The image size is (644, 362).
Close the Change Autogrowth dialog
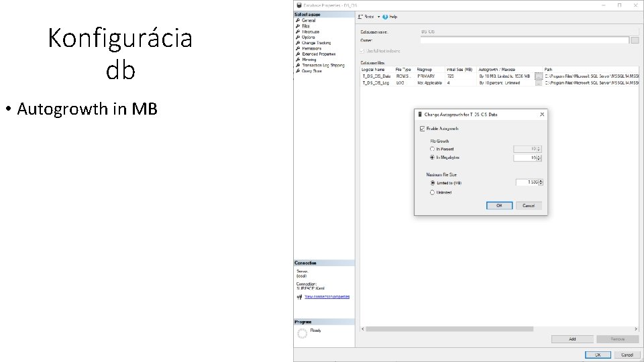[542, 115]
